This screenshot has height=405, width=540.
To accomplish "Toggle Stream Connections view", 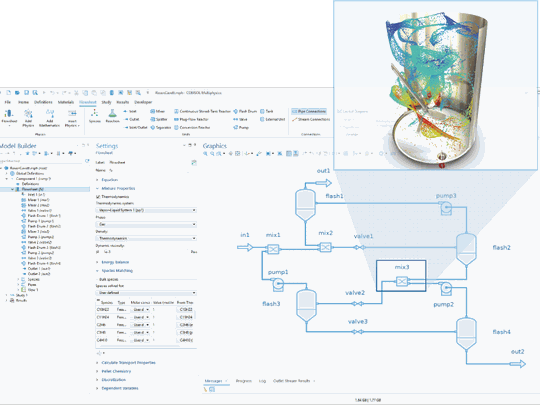I will [311, 119].
